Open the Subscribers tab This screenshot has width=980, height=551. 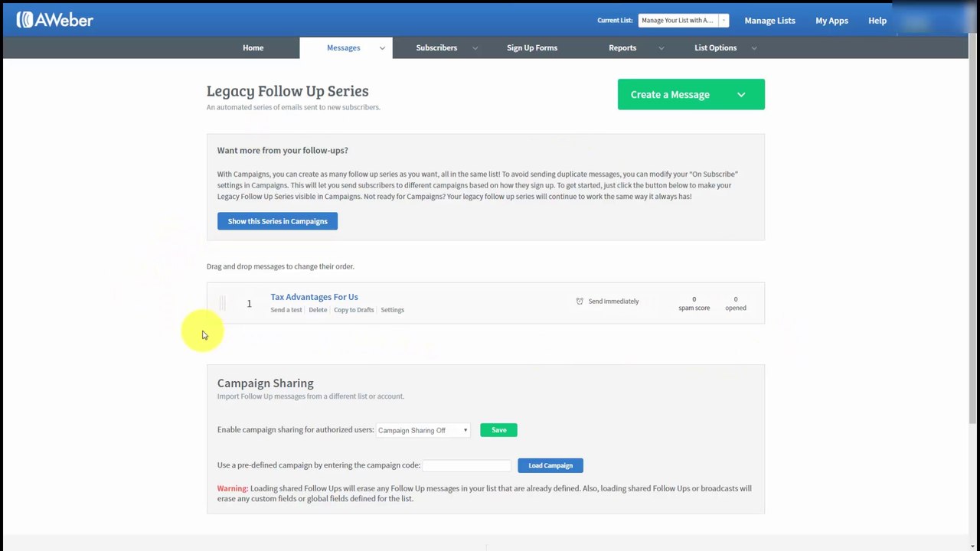[x=436, y=47]
